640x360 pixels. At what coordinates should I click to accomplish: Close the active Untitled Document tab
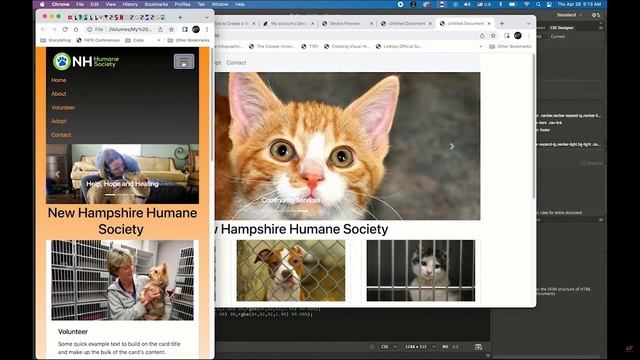(x=489, y=24)
